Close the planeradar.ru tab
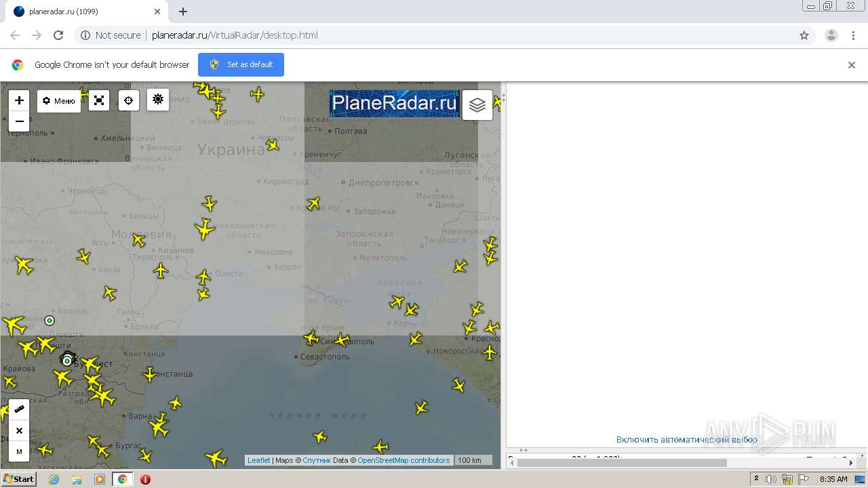The width and height of the screenshot is (868, 488). coord(157,12)
